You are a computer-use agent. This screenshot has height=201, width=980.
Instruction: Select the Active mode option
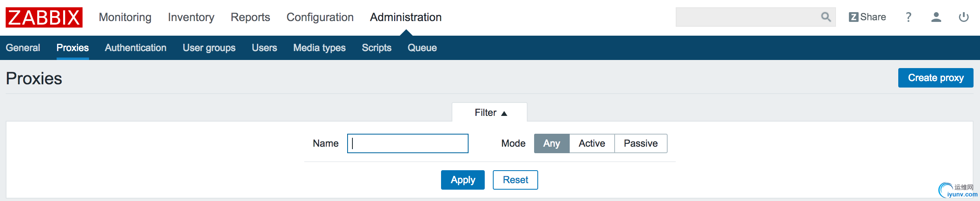[x=592, y=143]
